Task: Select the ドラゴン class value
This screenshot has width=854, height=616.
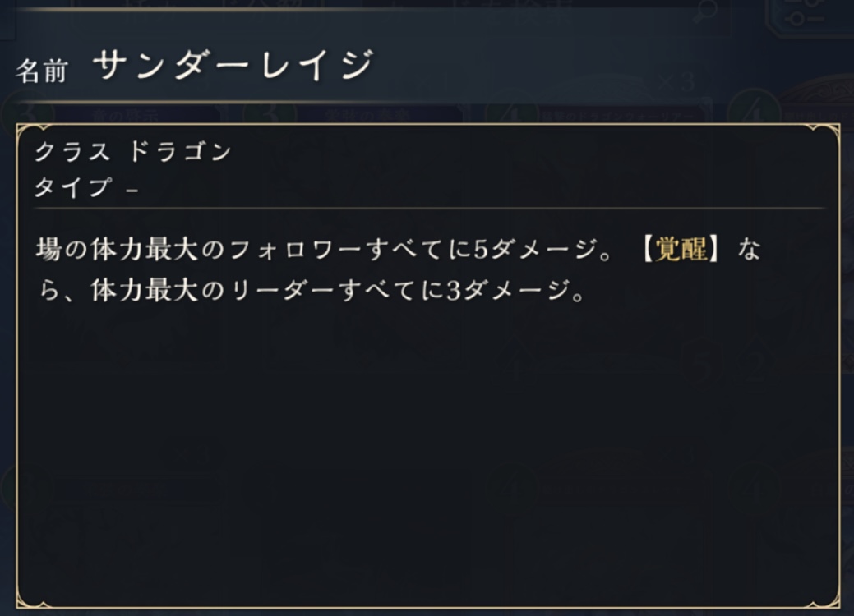Action: (x=179, y=153)
